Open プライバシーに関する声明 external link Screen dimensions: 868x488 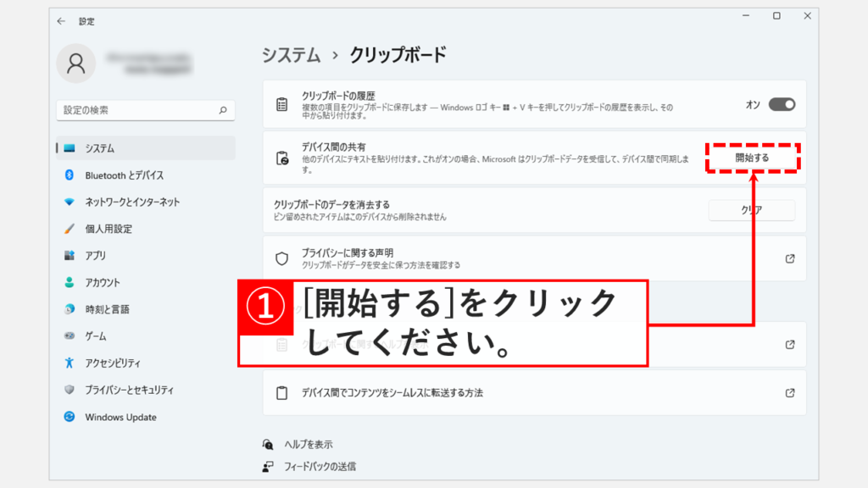(x=789, y=258)
